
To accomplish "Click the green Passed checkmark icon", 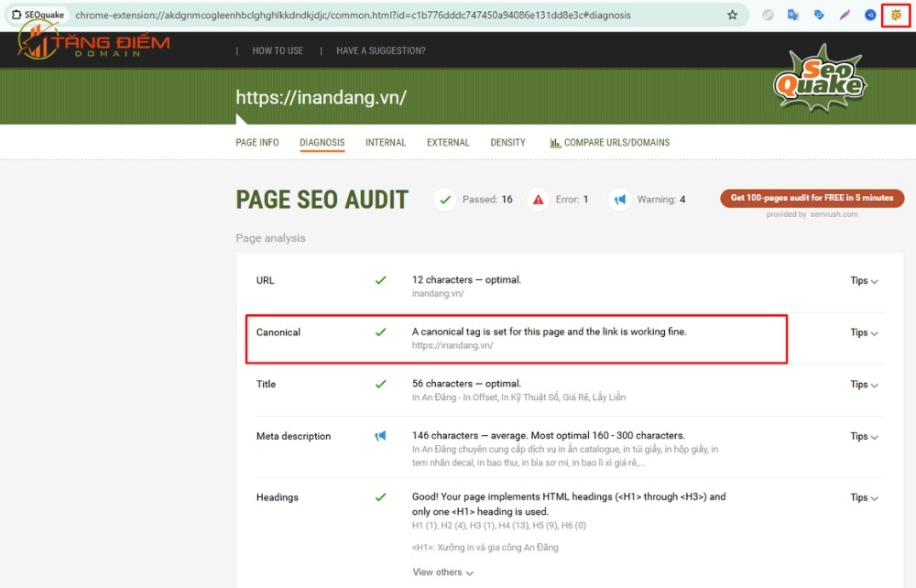I will (x=444, y=200).
